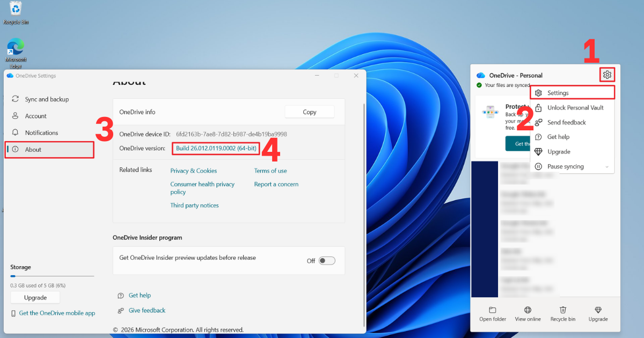Click the OneDrive gear icon in flyout

[x=607, y=75]
